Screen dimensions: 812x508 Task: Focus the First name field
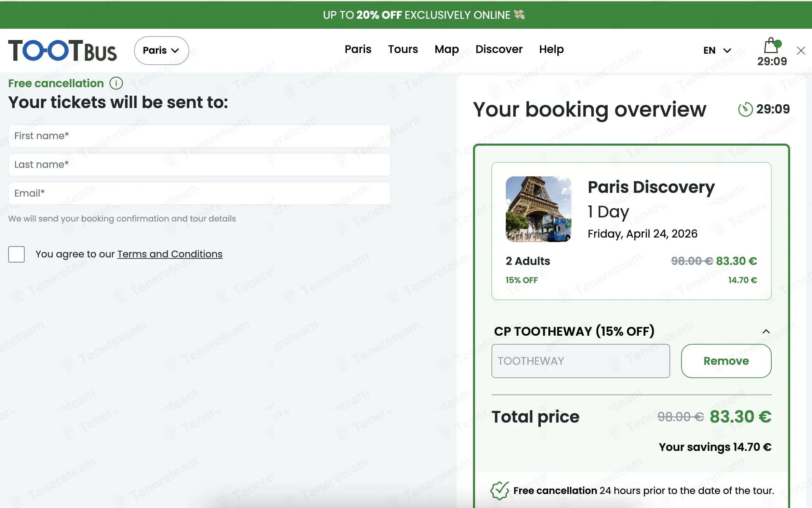coord(200,136)
